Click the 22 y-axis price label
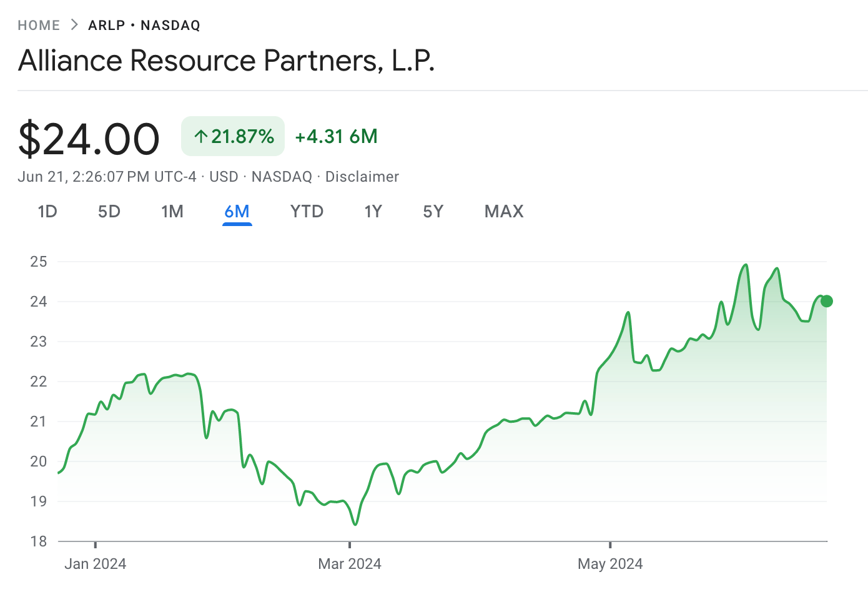This screenshot has height=592, width=868. coord(39,382)
